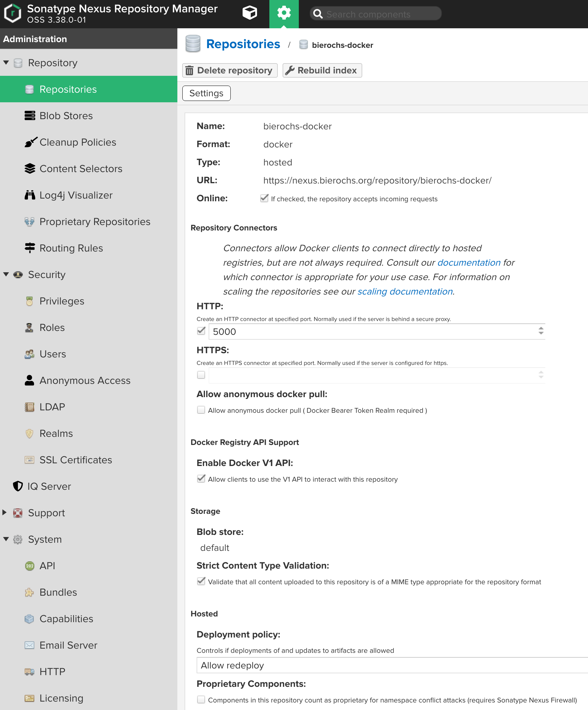This screenshot has height=710, width=588.
Task: Toggle the Online checkbox
Action: tap(264, 198)
